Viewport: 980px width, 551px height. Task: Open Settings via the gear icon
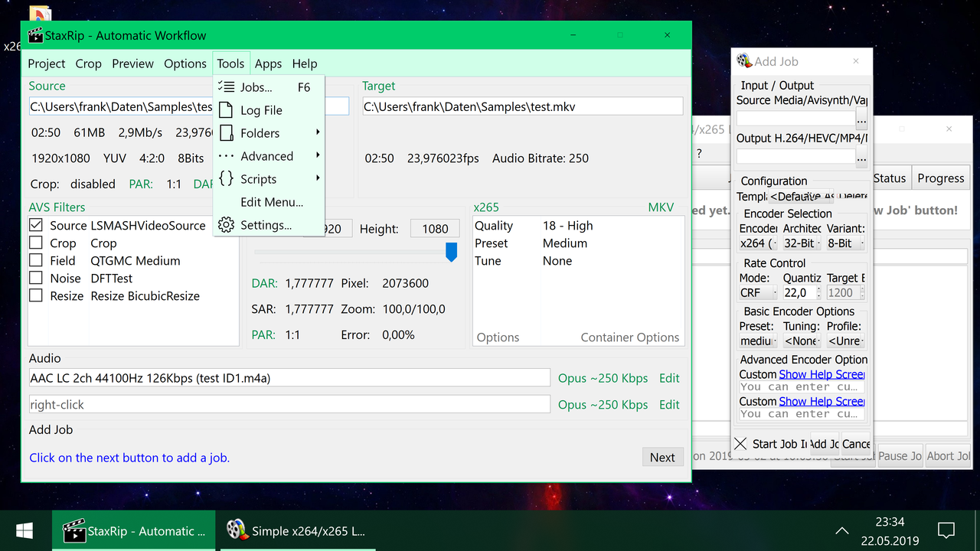click(x=227, y=225)
